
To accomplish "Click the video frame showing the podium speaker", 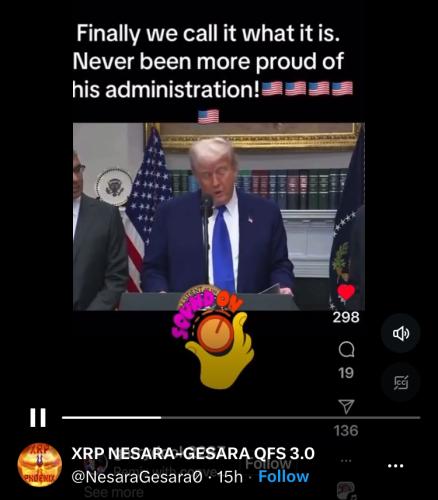I will [219, 216].
